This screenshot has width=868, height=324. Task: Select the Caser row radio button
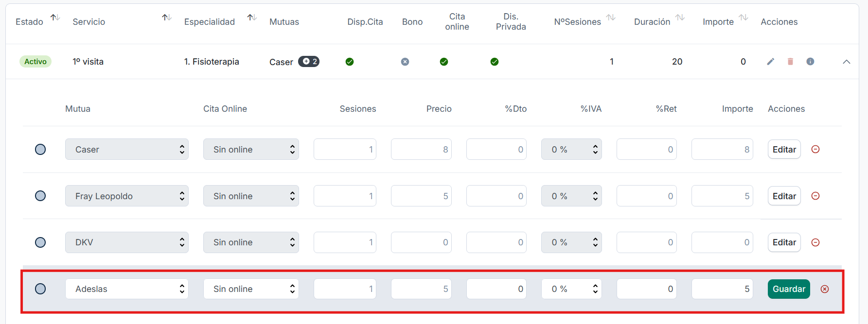click(40, 150)
